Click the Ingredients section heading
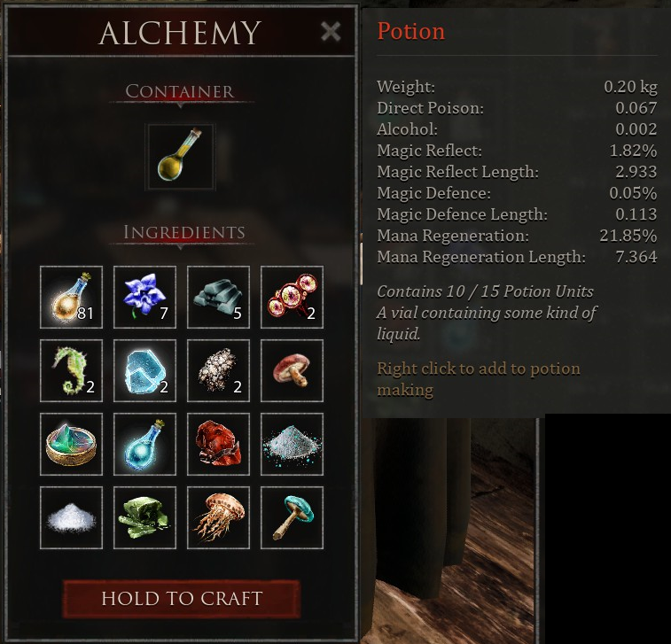 184,232
